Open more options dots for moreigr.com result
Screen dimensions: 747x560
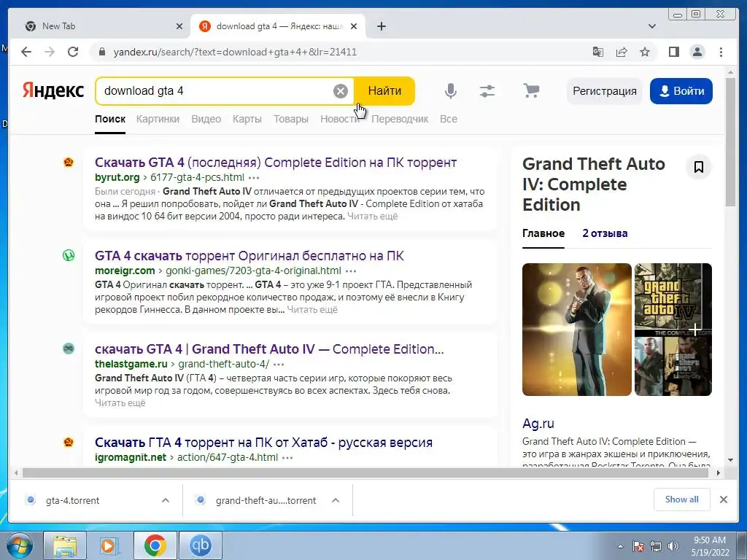click(x=351, y=271)
